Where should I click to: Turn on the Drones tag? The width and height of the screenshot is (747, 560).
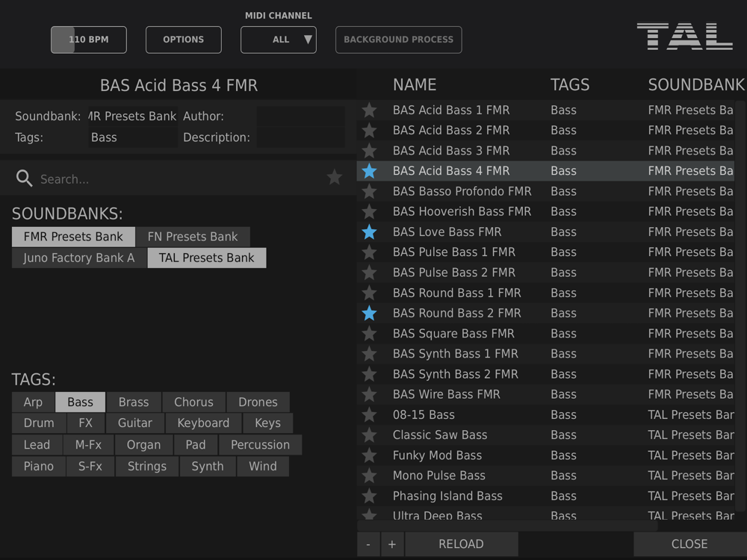(x=258, y=402)
